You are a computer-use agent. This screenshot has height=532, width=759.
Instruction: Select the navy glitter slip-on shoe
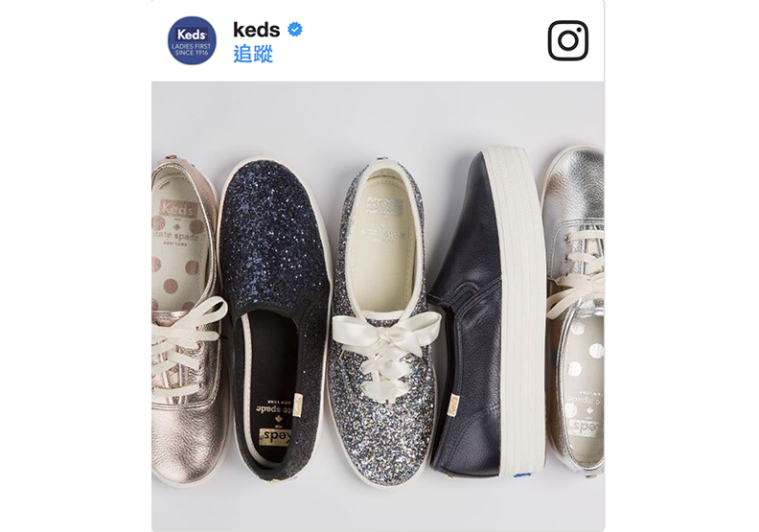coord(275,318)
